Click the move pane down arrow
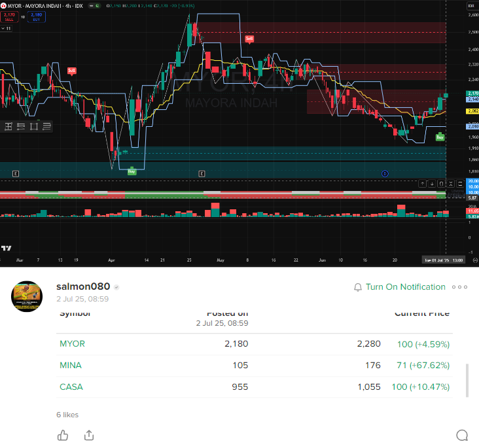 pyautogui.click(x=431, y=184)
